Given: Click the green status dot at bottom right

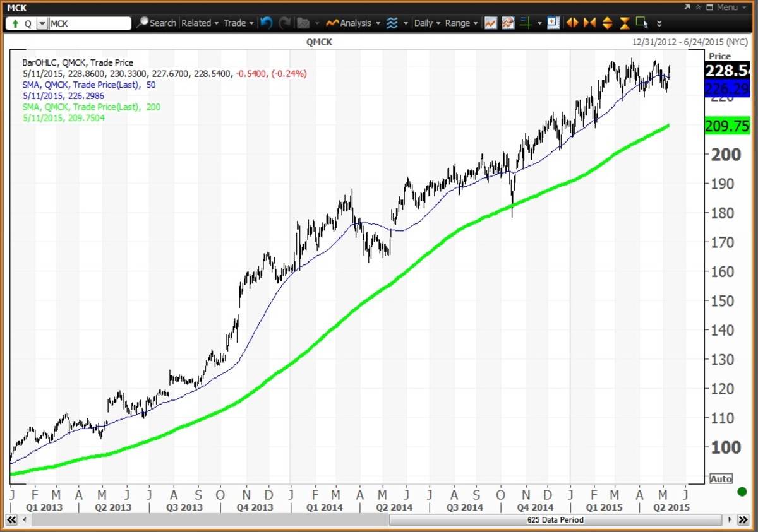Looking at the screenshot, I should coord(742,490).
